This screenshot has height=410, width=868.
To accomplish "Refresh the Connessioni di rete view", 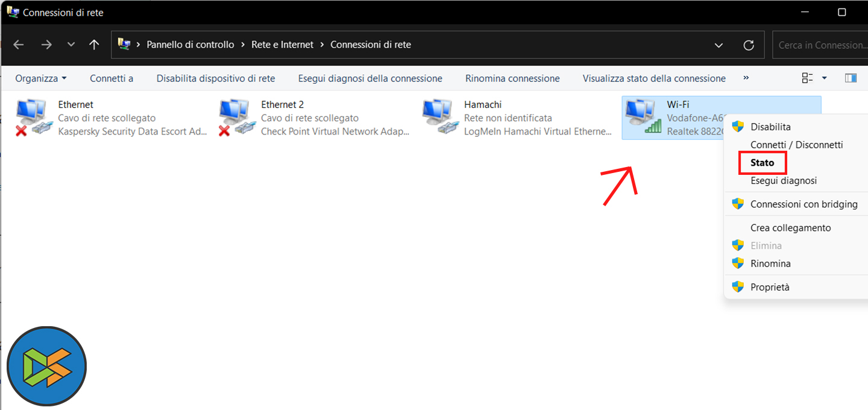I will (x=749, y=45).
